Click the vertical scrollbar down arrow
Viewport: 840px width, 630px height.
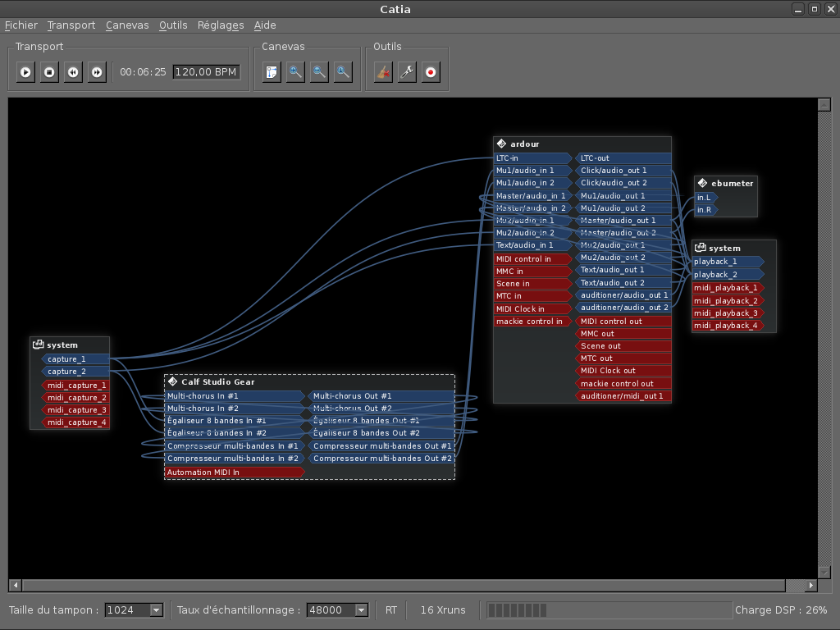[824, 572]
